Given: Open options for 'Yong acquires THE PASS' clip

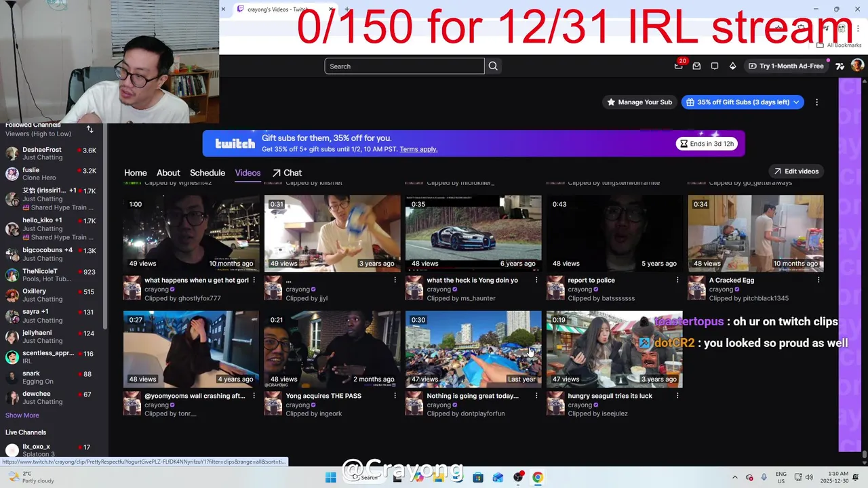Looking at the screenshot, I should pyautogui.click(x=395, y=396).
